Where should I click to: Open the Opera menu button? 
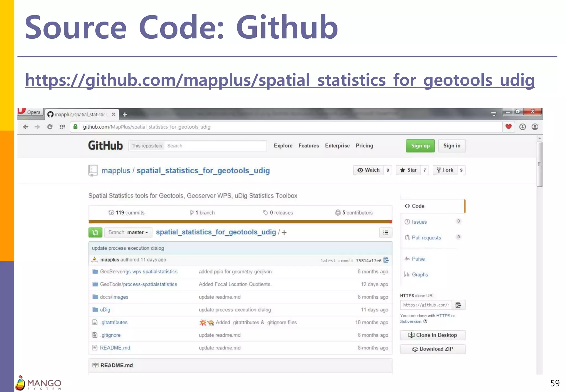(30, 112)
